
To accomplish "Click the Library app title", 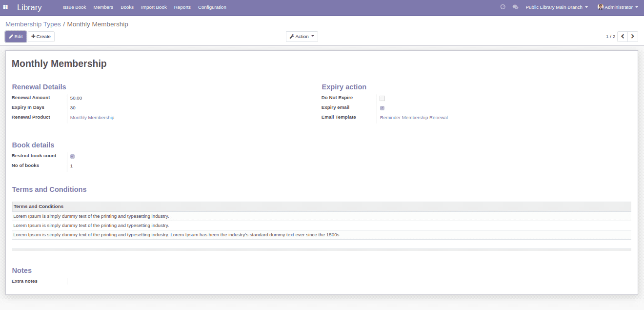I will coord(29,7).
